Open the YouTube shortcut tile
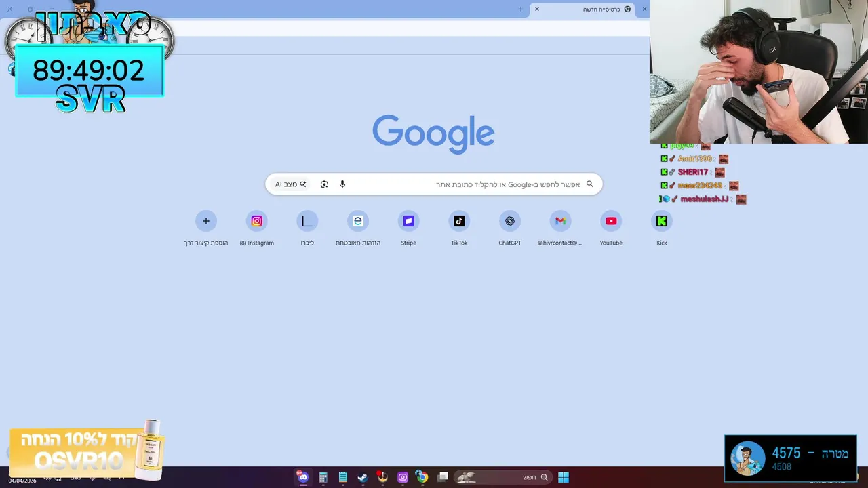 pyautogui.click(x=611, y=228)
